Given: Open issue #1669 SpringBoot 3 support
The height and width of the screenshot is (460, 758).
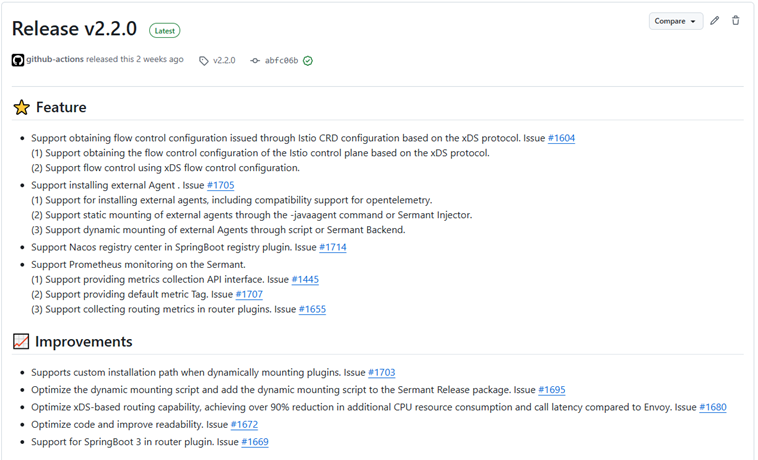Looking at the screenshot, I should point(255,441).
